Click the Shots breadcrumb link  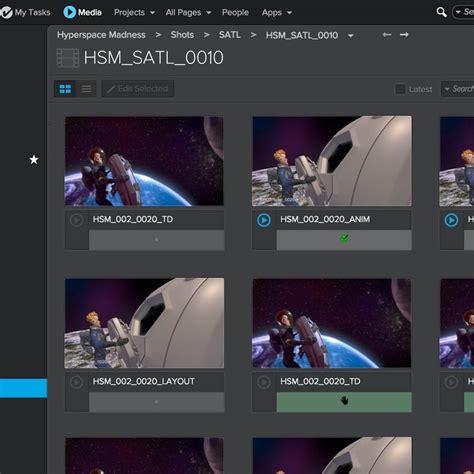(x=182, y=35)
